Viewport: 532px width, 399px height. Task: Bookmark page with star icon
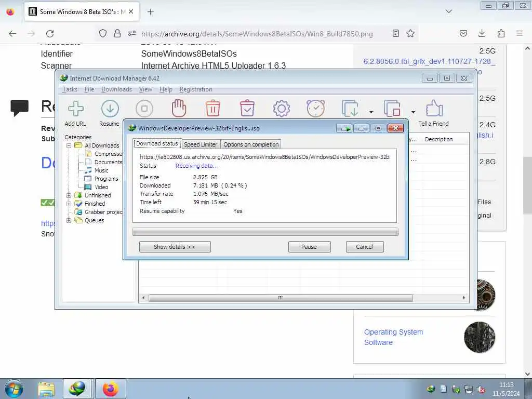pos(410,33)
